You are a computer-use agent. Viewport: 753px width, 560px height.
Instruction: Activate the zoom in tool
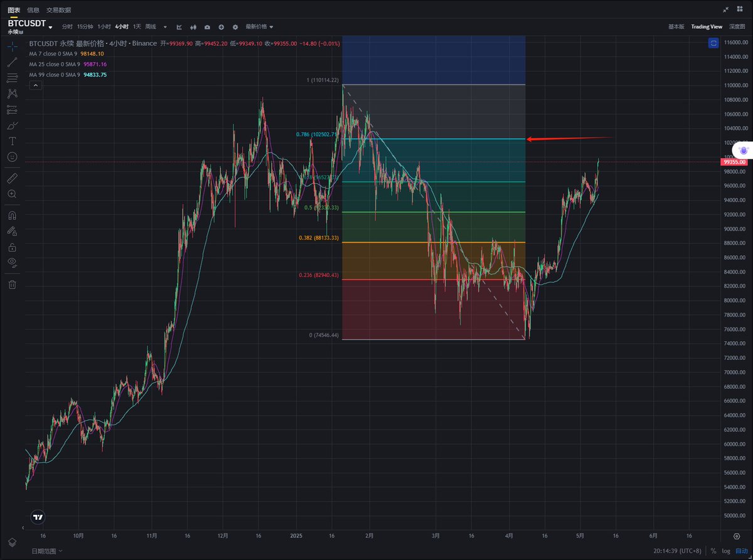(x=13, y=194)
